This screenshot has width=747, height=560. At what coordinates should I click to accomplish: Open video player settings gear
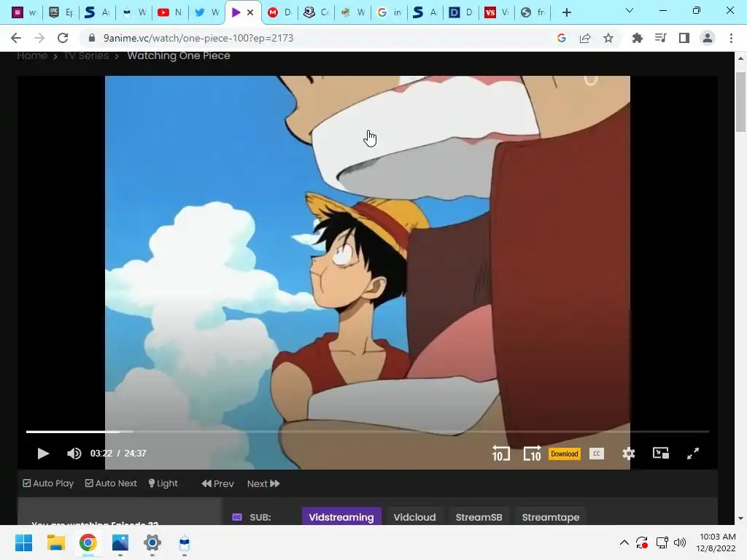click(x=629, y=454)
